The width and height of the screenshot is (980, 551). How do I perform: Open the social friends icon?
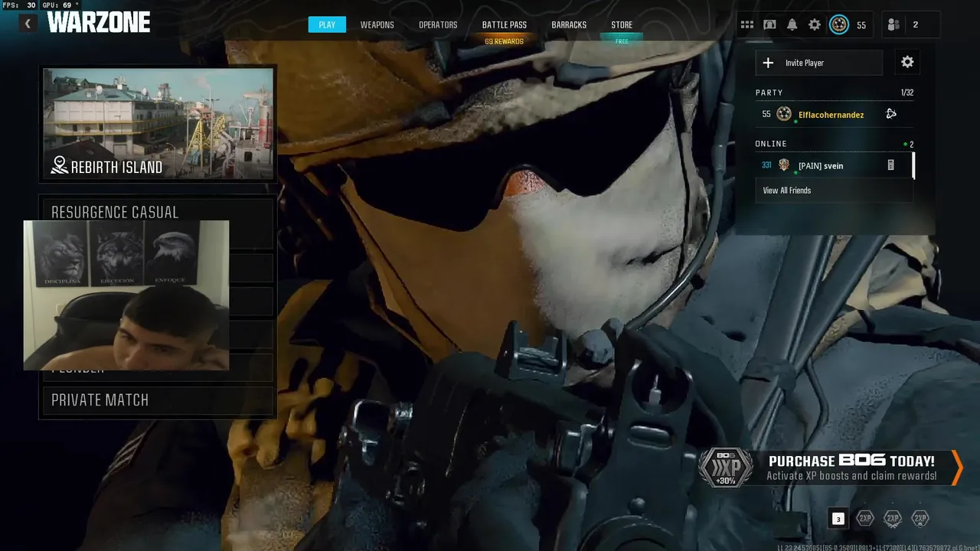(893, 25)
